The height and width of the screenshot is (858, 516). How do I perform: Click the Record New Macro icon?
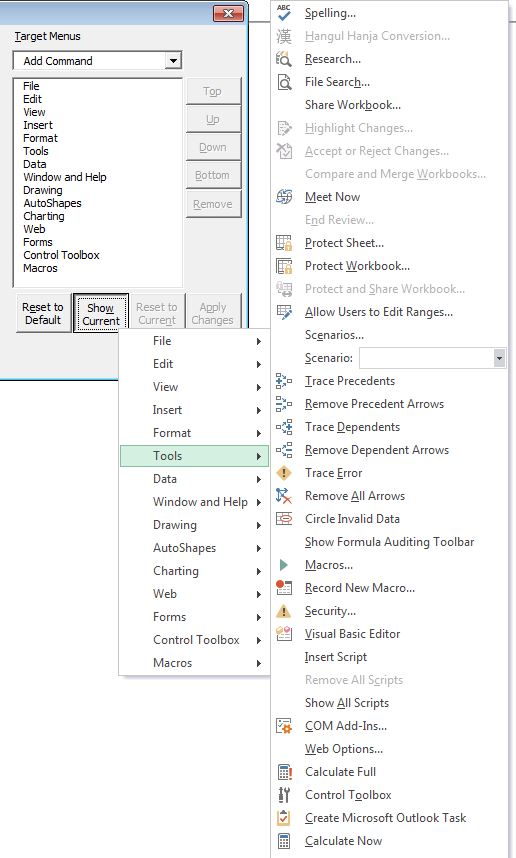(x=284, y=587)
